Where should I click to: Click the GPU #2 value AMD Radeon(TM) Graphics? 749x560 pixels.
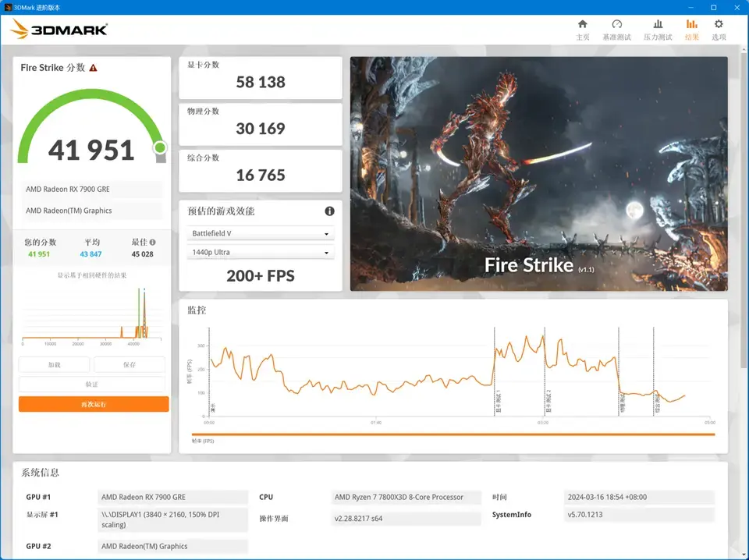coord(173,546)
